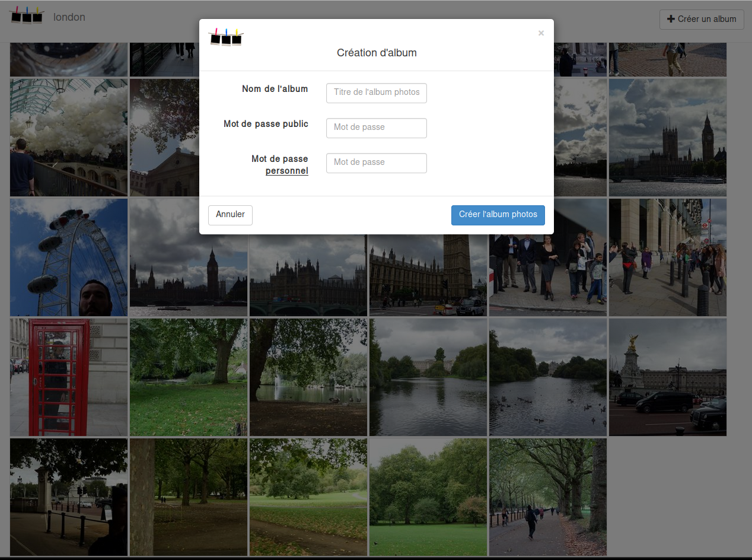Screen dimensions: 752x560
Task: Open the street photo with black bollards
Action: click(668, 257)
